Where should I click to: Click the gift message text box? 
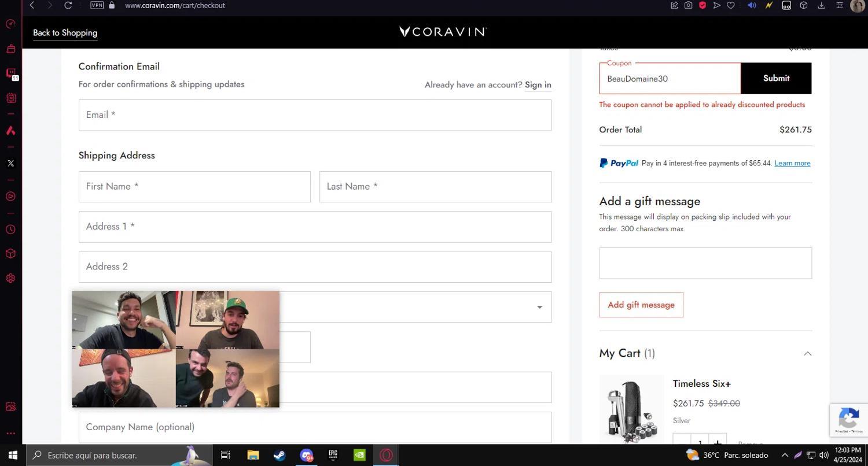pos(705,263)
